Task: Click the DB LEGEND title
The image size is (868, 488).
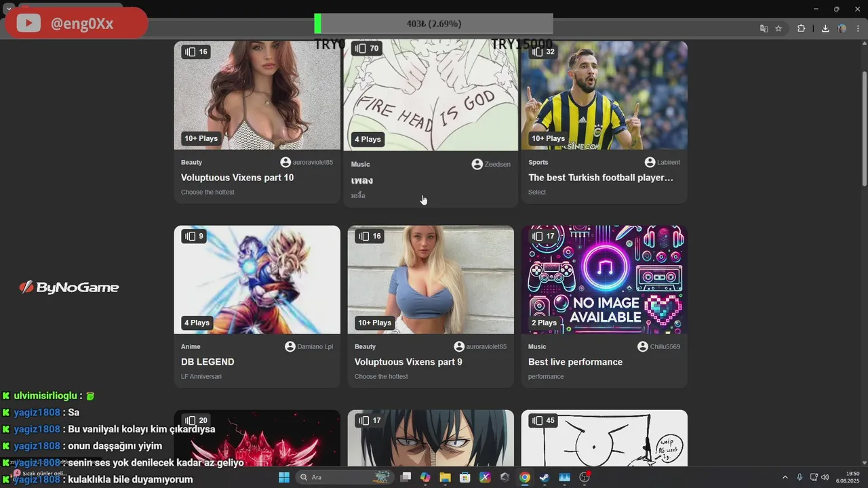Action: click(208, 362)
